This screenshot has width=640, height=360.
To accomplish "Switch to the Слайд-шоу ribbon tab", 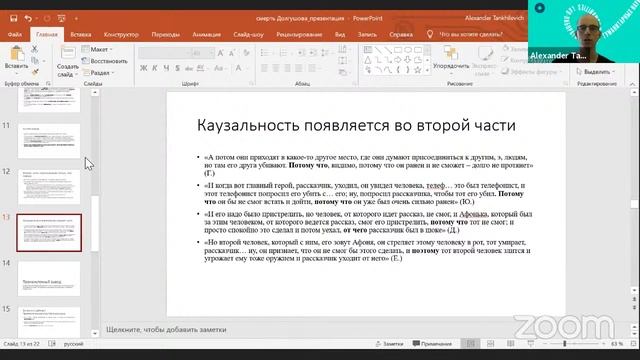I will 248,34.
